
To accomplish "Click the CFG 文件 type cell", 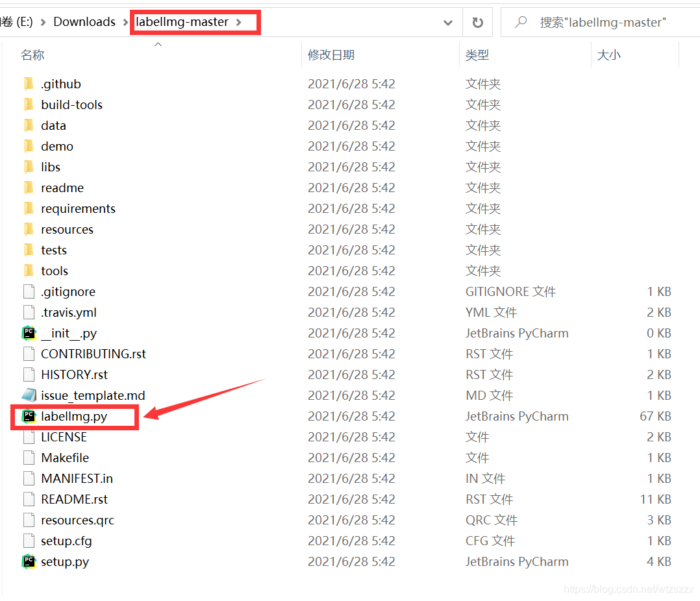I will 490,541.
